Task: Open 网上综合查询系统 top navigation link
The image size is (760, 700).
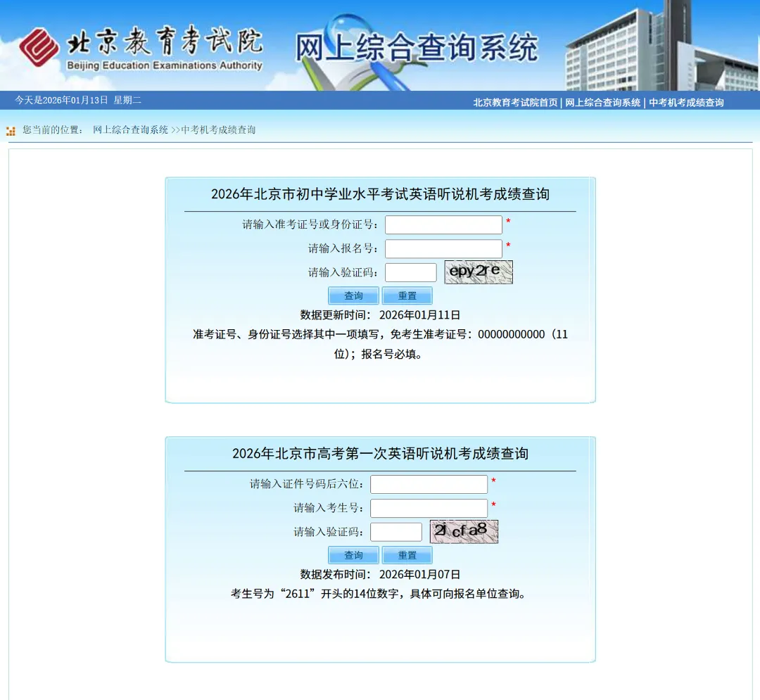Action: pos(602,103)
